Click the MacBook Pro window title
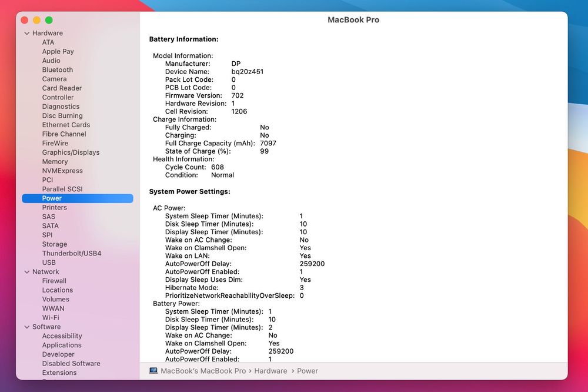 tap(353, 20)
